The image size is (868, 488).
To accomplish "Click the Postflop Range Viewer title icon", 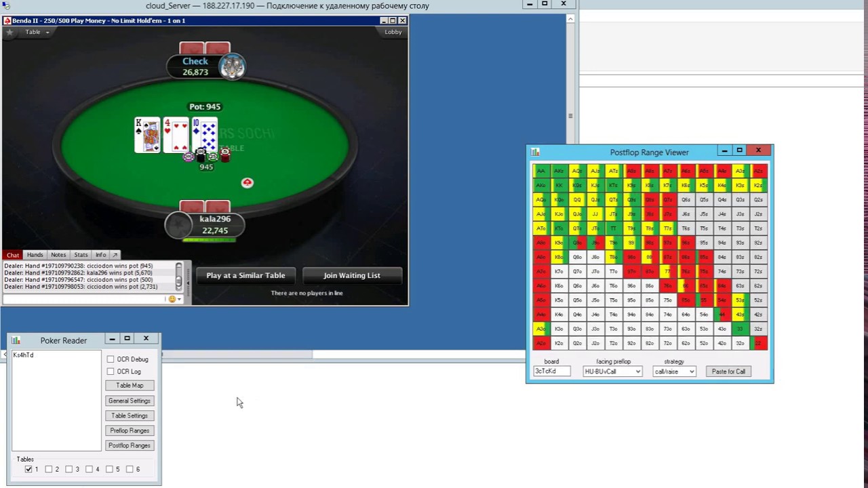I will tap(535, 152).
